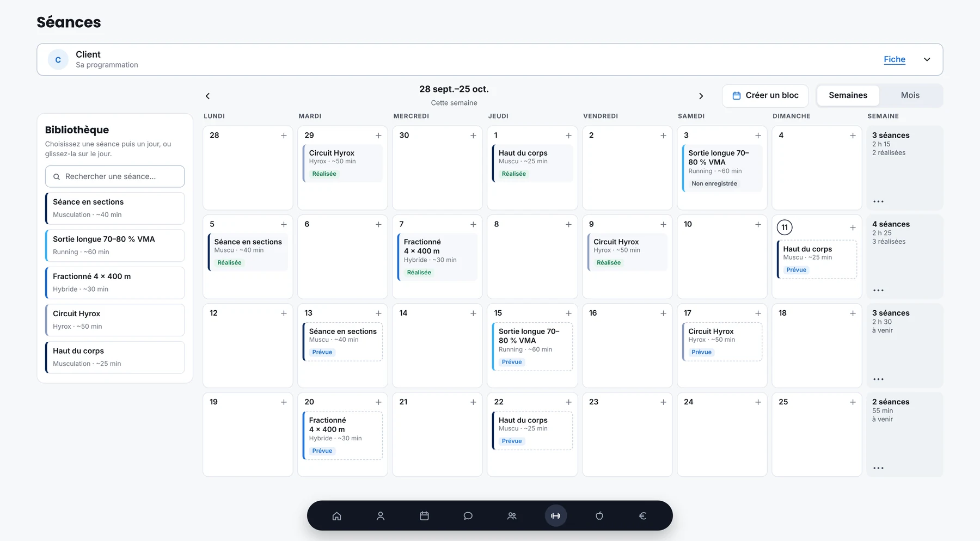This screenshot has width=980, height=541.
Task: Open options menu for the 3 séances 2 h 30 week
Action: coord(878,379)
